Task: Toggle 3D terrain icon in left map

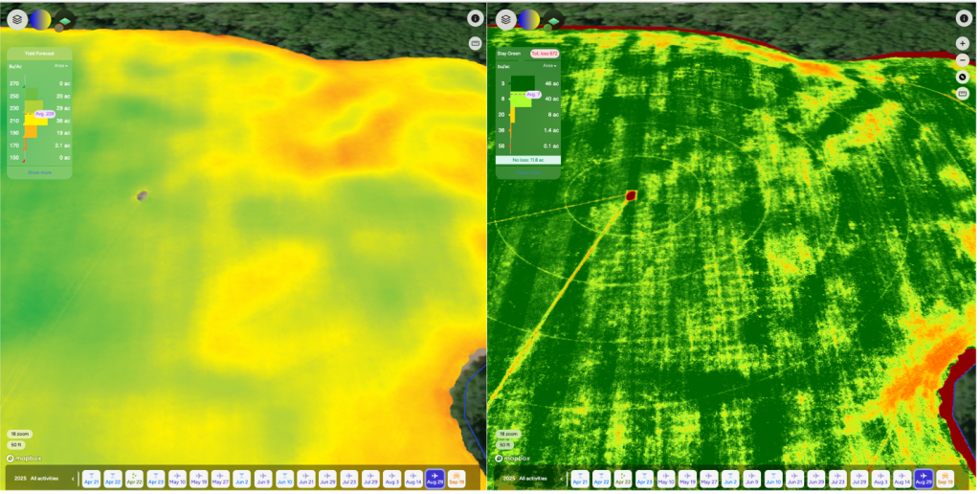Action: [x=63, y=20]
